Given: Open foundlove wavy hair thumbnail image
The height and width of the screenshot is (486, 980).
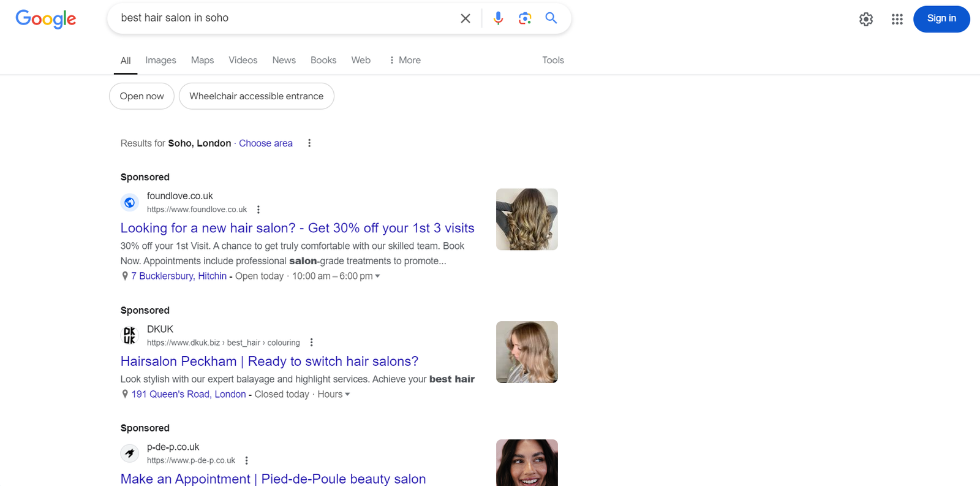Looking at the screenshot, I should (527, 219).
